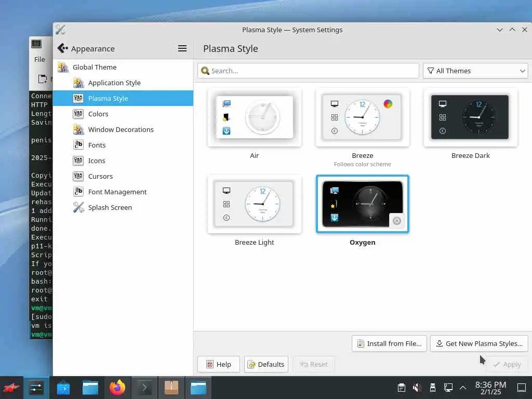The height and width of the screenshot is (399, 532).
Task: Click Get New Plasma Styles button
Action: (x=479, y=344)
